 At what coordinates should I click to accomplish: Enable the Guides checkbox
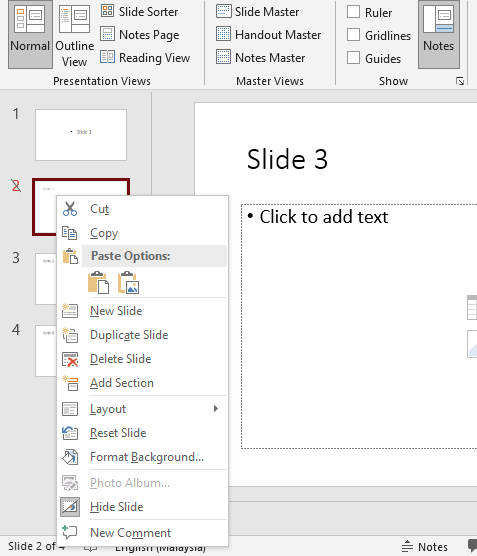(x=353, y=57)
